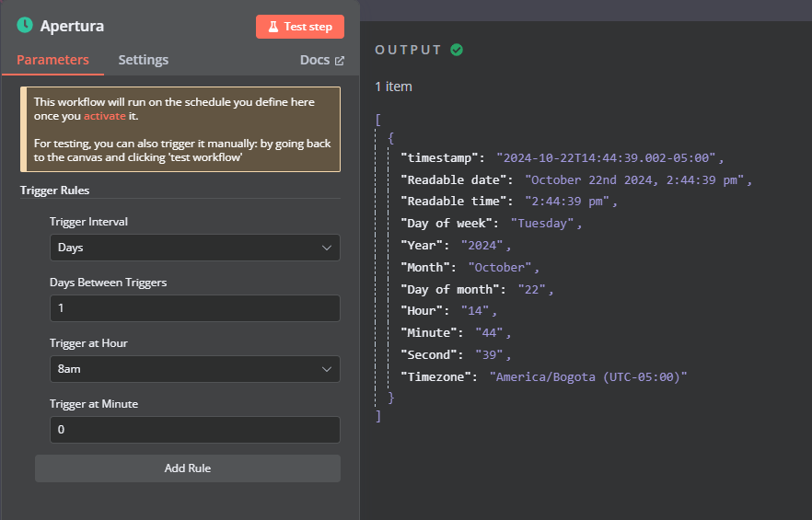812x520 pixels.
Task: Click the Apertura node title
Action: pyautogui.click(x=72, y=26)
